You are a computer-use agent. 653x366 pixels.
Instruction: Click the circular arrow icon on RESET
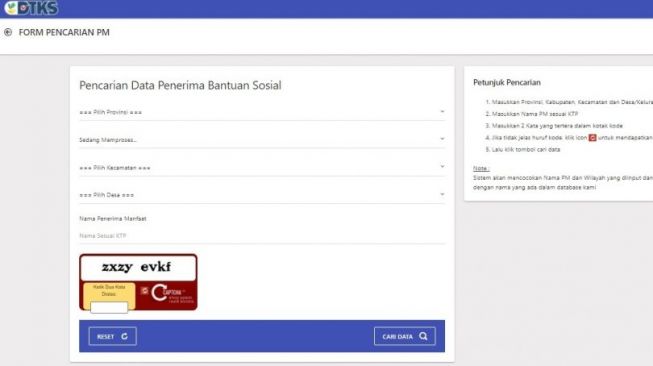pos(124,336)
